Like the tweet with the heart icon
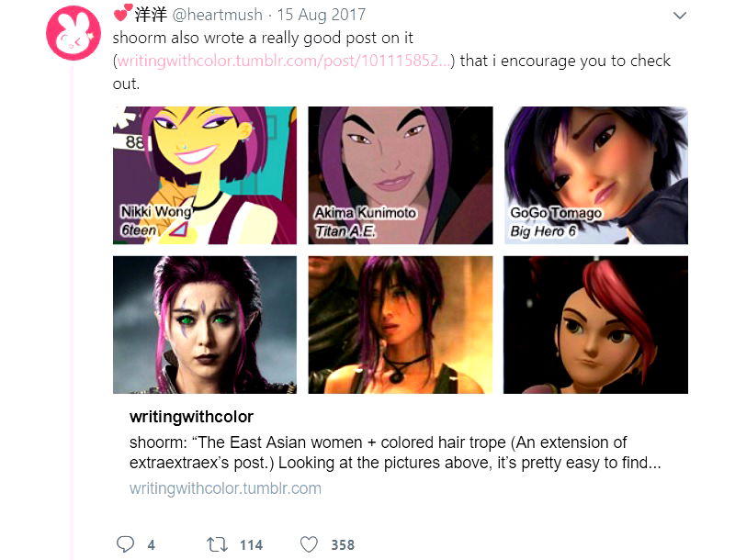 pos(309,544)
